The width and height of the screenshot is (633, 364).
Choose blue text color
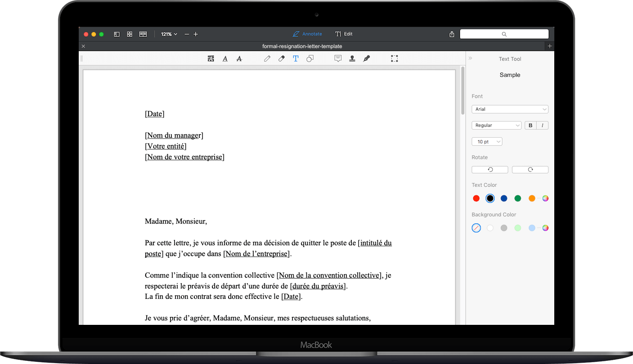coord(504,198)
